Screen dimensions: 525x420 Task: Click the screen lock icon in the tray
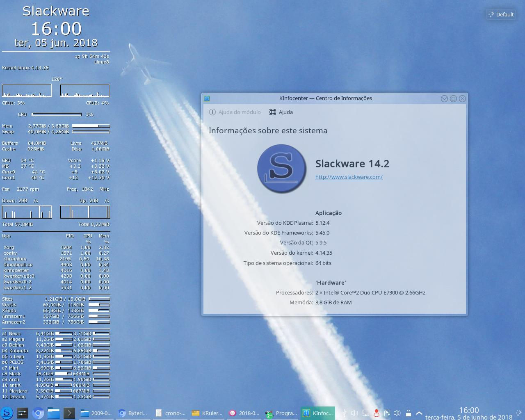coord(409,413)
